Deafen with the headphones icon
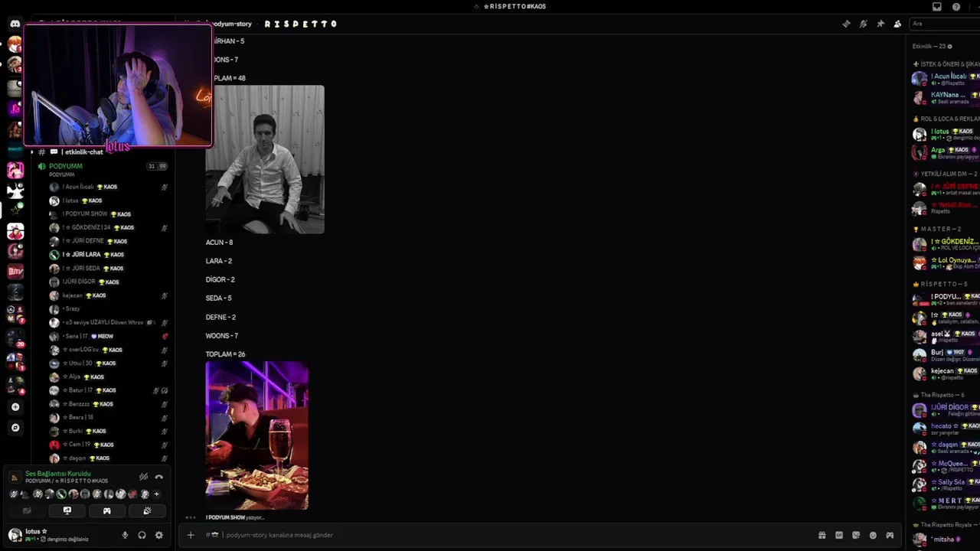Screen dimensions: 980x551 [x=142, y=535]
